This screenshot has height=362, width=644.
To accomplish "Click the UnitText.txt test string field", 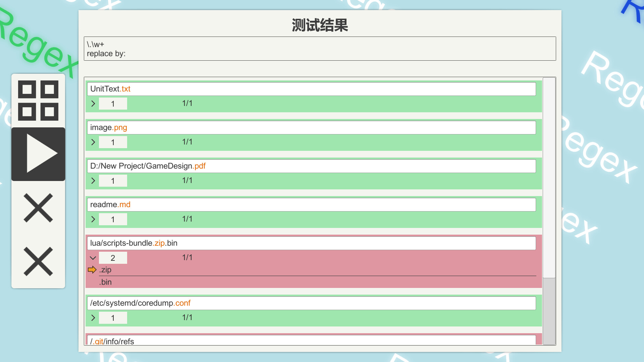I will (x=311, y=89).
